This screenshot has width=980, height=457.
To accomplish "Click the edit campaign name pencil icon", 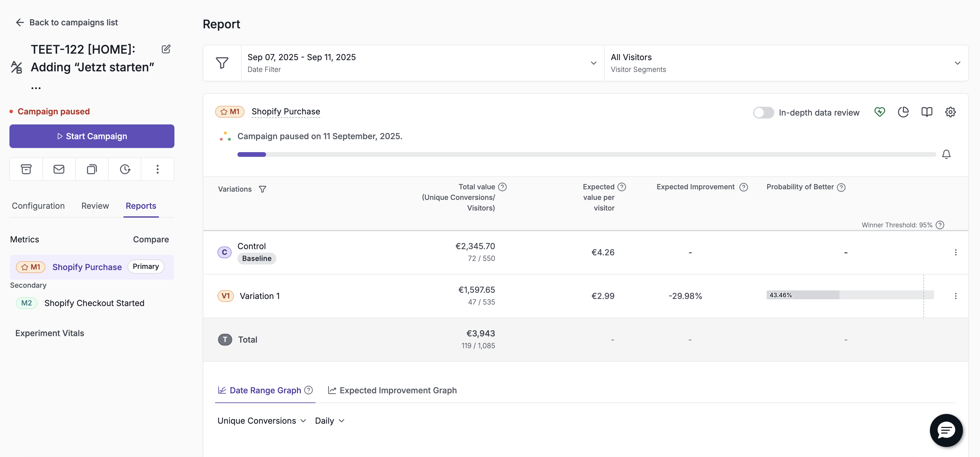I will click(166, 49).
